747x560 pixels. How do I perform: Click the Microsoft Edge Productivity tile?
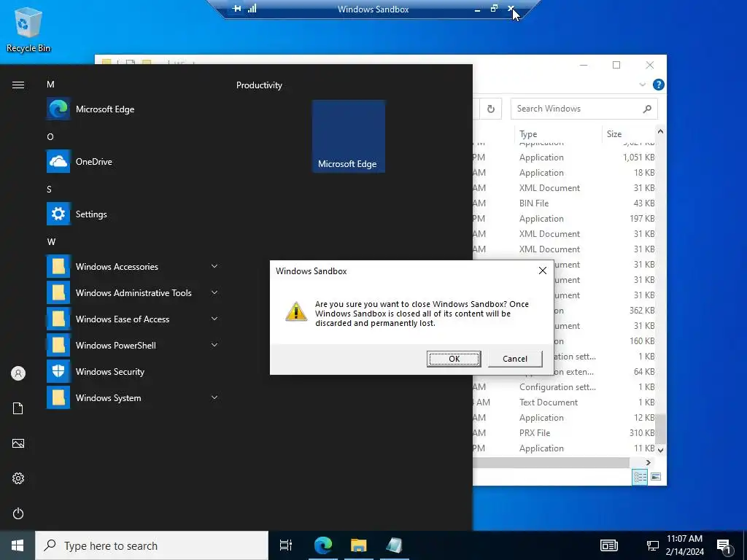(349, 136)
